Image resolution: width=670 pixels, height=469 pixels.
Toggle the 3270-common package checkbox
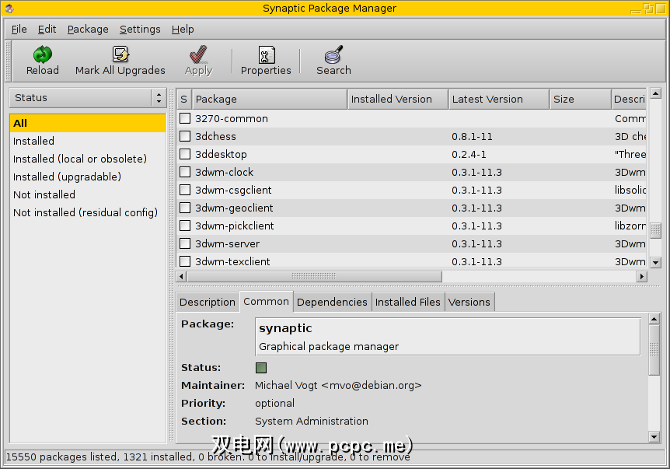click(x=185, y=119)
